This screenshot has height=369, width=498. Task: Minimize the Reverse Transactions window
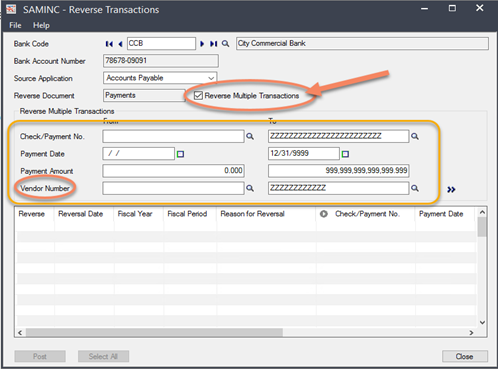click(424, 9)
